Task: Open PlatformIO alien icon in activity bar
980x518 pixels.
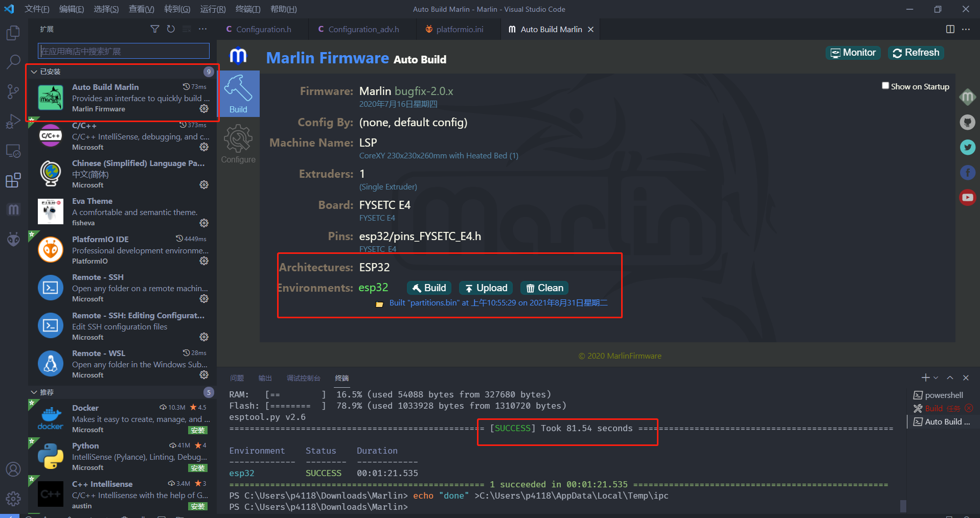Action: click(13, 239)
